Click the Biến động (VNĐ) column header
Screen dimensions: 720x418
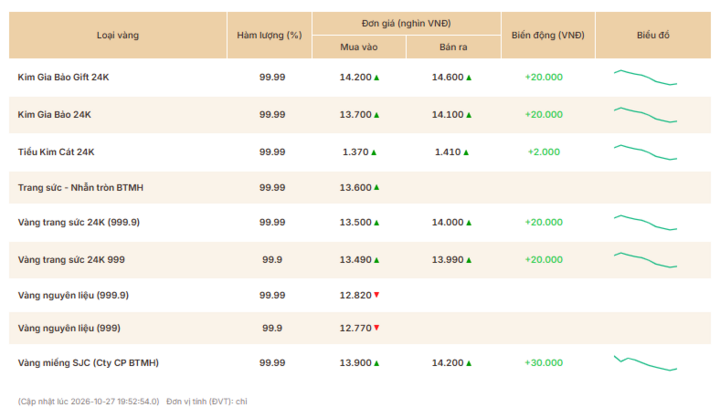tap(548, 35)
